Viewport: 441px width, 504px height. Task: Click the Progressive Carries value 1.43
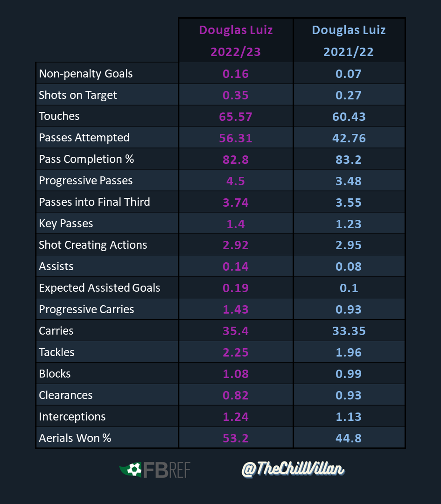point(236,309)
